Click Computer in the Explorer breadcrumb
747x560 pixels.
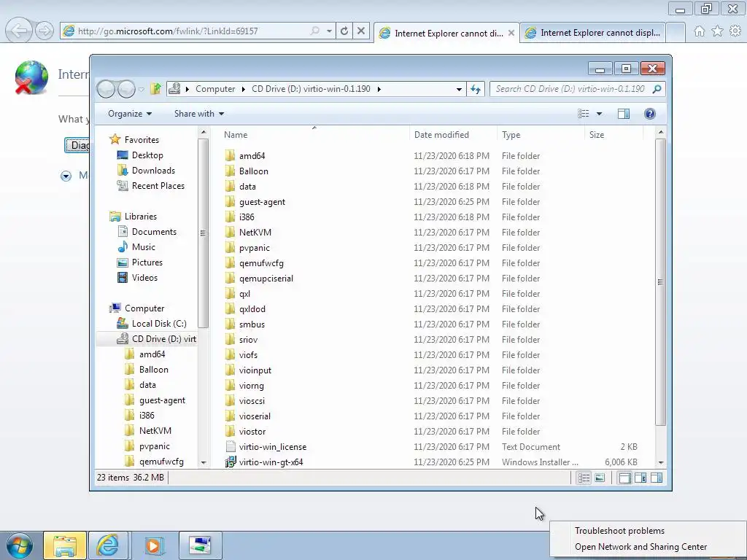pos(215,89)
